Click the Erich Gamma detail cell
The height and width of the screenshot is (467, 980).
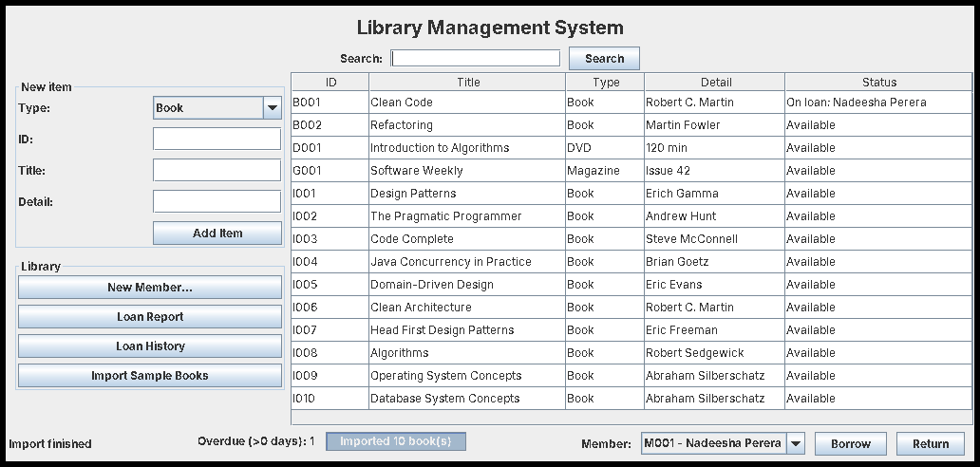(x=715, y=193)
